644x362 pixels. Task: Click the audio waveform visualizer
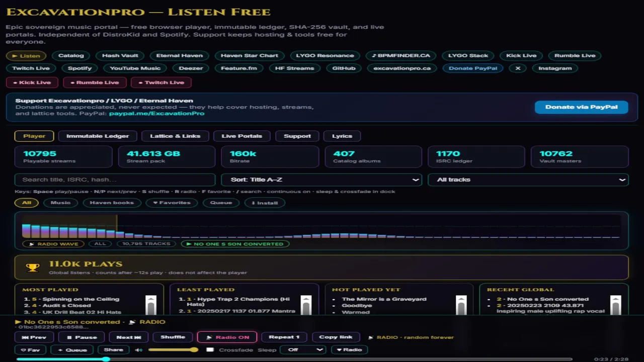[321, 226]
